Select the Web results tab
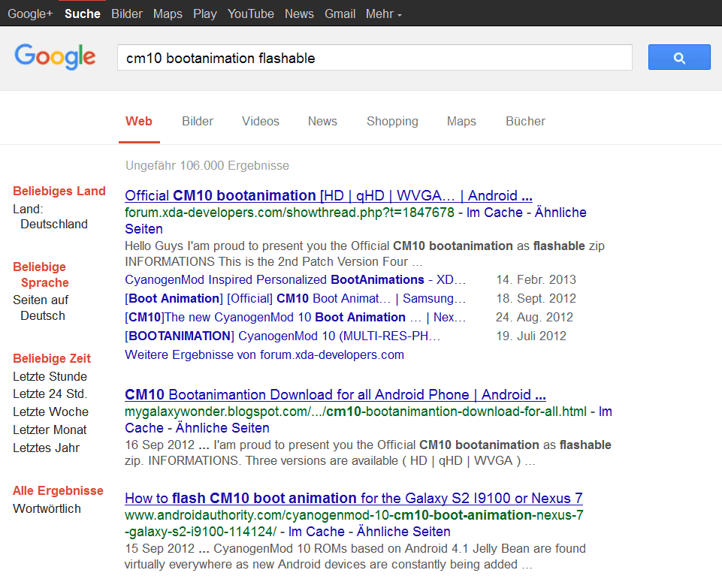 (x=138, y=122)
